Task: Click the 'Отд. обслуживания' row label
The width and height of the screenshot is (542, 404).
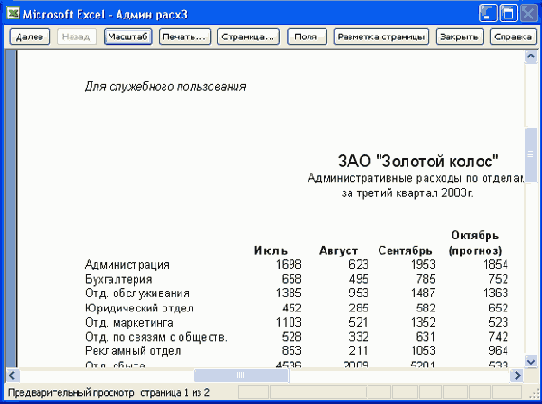Action: point(137,293)
